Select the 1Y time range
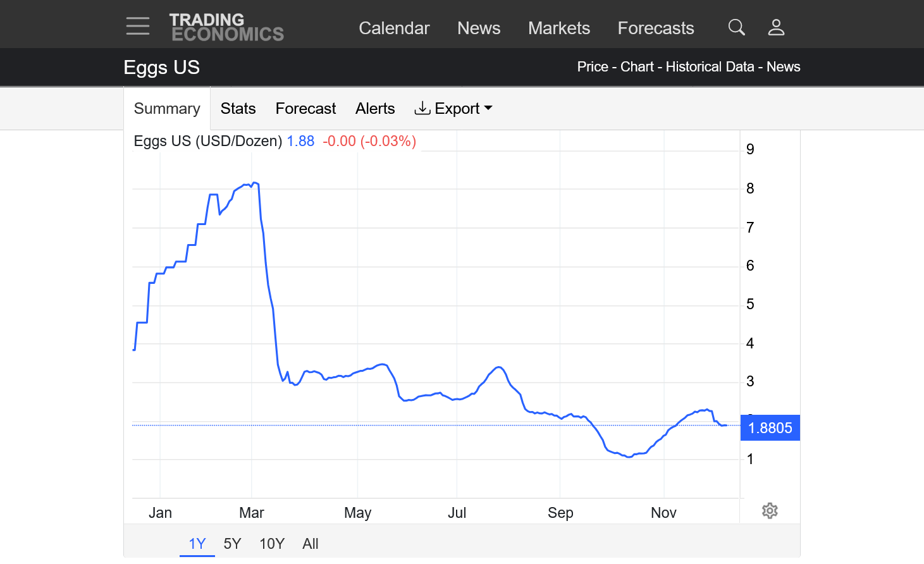 pos(197,544)
